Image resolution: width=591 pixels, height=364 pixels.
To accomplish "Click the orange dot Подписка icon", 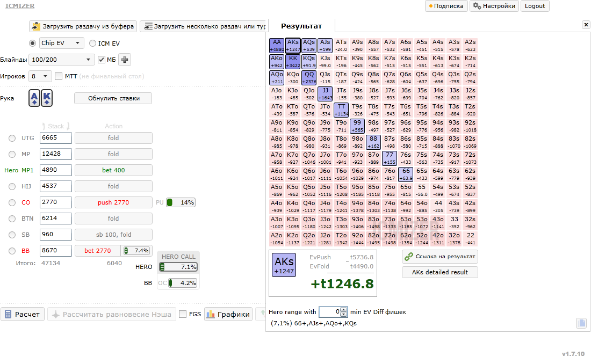I will (x=431, y=6).
